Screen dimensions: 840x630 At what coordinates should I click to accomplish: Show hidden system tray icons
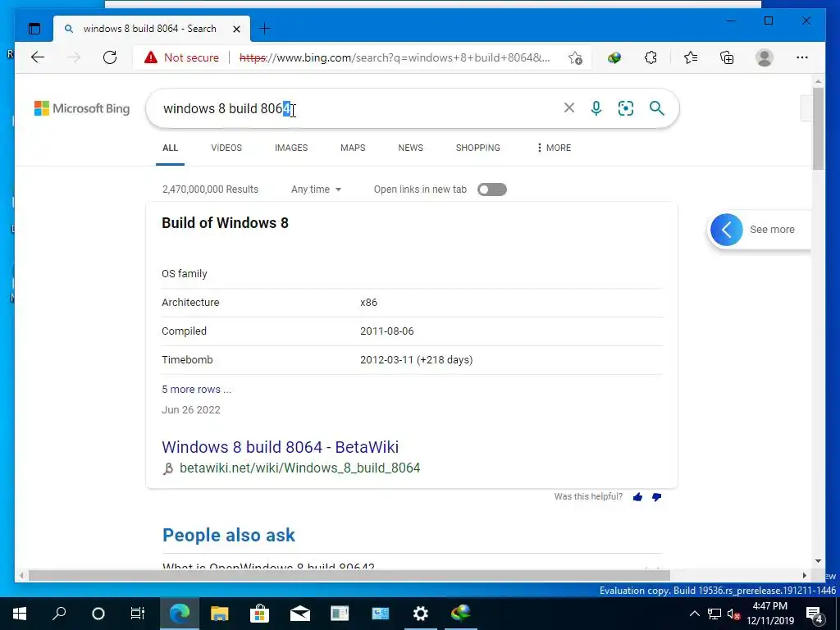point(694,614)
